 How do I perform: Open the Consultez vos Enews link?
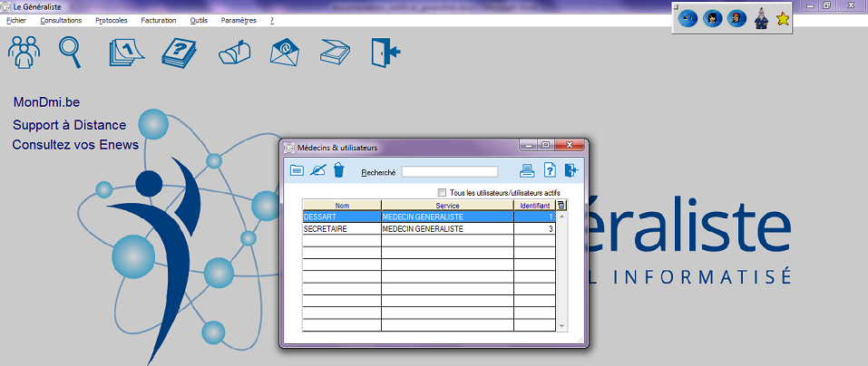click(75, 145)
